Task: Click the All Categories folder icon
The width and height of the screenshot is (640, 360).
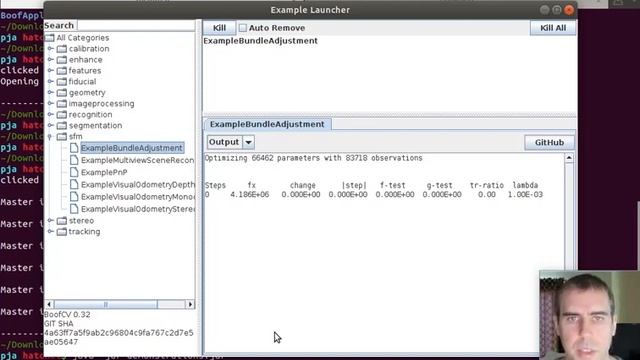Action: pos(49,38)
